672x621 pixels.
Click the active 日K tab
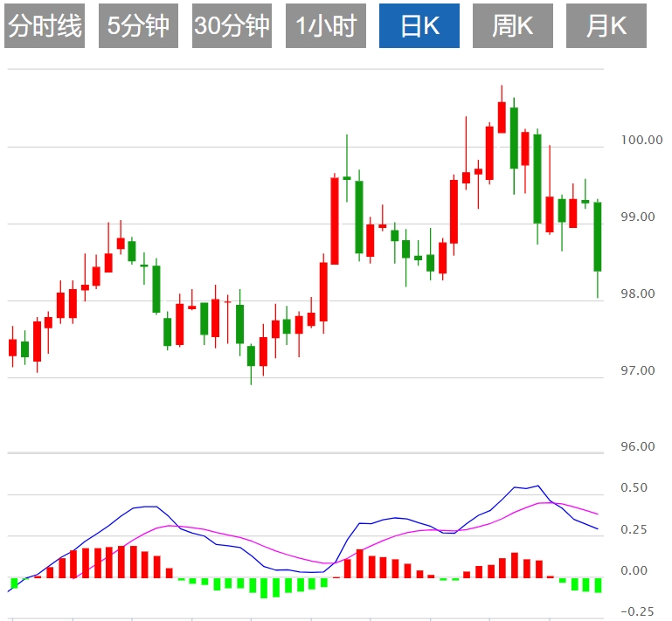tap(419, 25)
